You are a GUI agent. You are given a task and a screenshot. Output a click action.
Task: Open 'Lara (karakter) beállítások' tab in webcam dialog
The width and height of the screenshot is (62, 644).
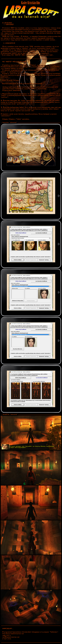(x=41, y=281)
